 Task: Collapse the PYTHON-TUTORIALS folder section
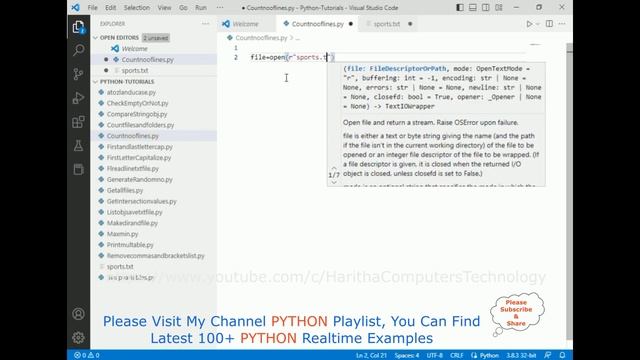pos(96,82)
